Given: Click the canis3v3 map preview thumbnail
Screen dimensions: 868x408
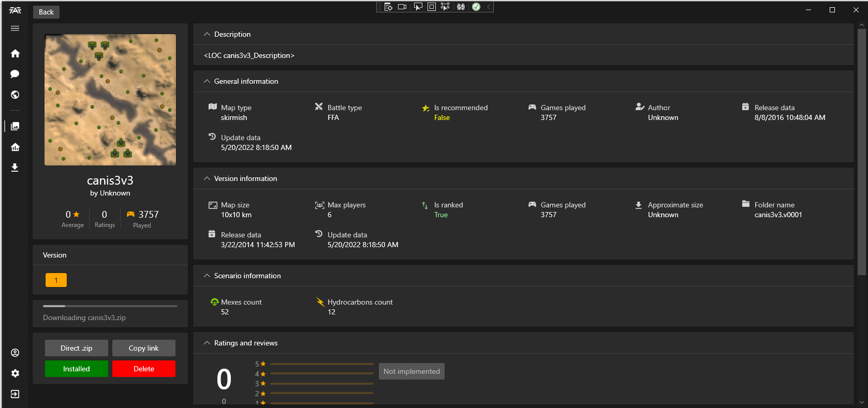Looking at the screenshot, I should [110, 100].
